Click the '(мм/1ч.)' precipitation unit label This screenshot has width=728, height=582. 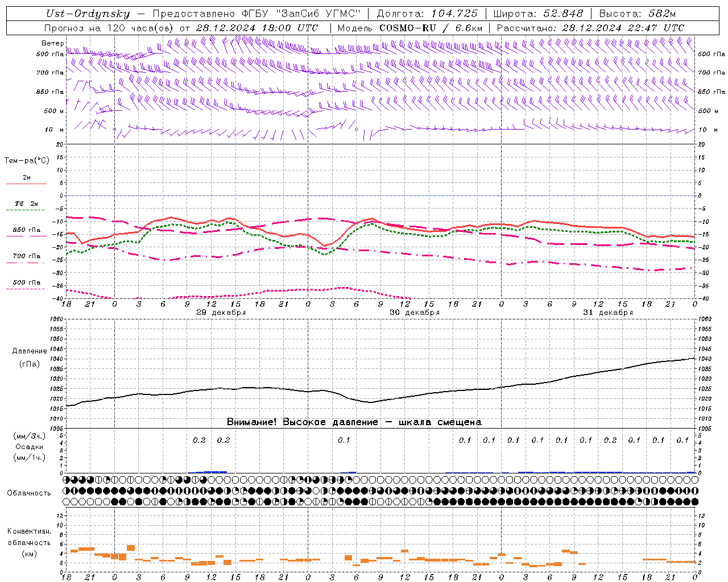[x=30, y=458]
